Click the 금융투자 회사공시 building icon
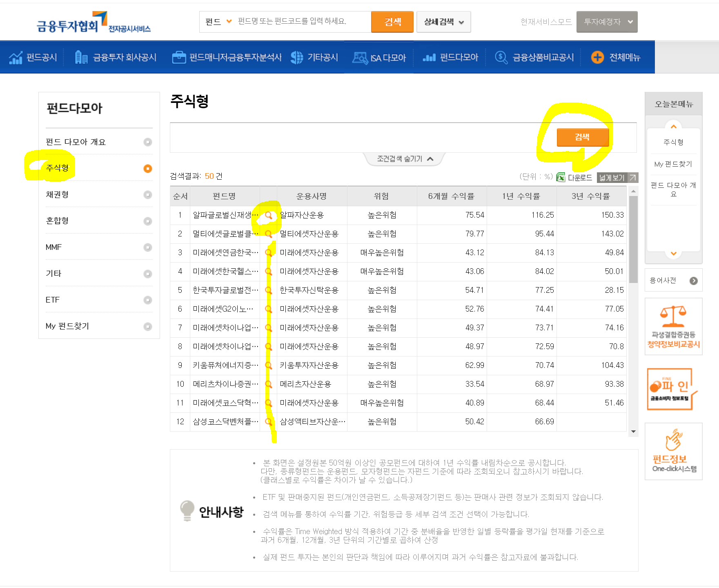 [x=81, y=58]
